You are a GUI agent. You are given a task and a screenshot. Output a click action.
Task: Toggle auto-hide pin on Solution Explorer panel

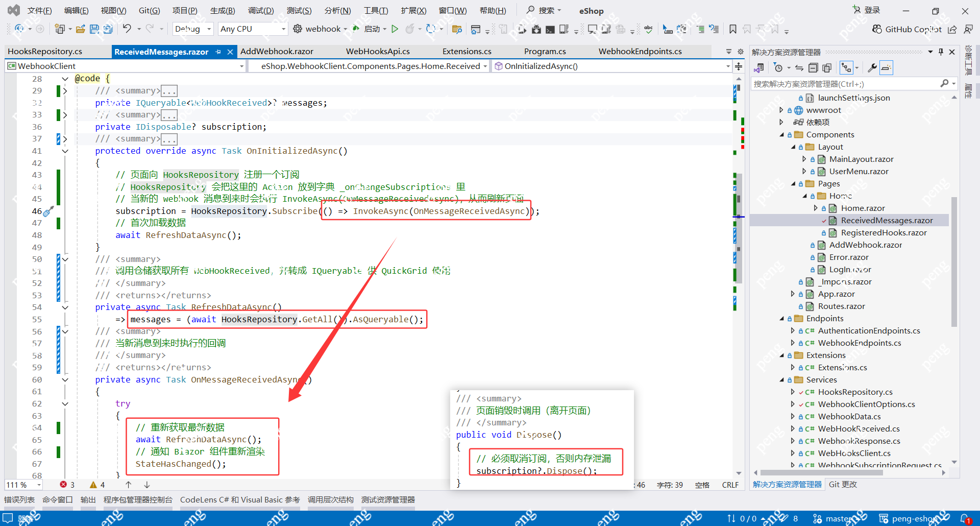tap(941, 52)
